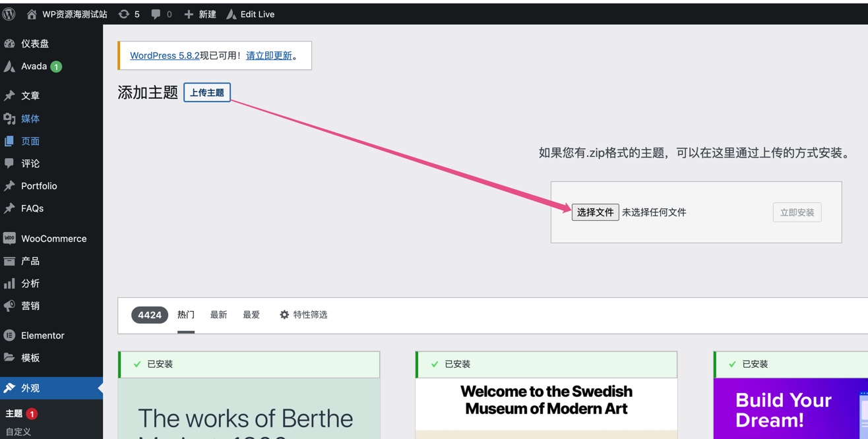Click the 评论 comment icon in sidebar
Image resolution: width=868 pixels, height=439 pixels.
pos(9,163)
